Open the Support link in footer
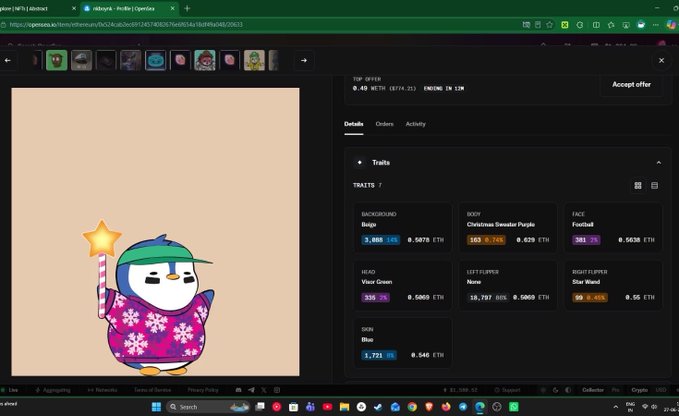The height and width of the screenshot is (416, 679). [x=507, y=390]
